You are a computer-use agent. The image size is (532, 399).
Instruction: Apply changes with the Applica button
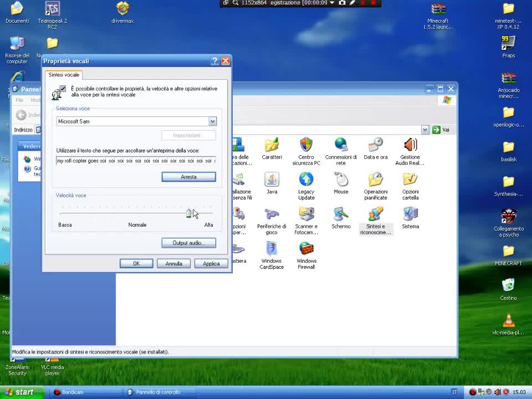tap(211, 263)
